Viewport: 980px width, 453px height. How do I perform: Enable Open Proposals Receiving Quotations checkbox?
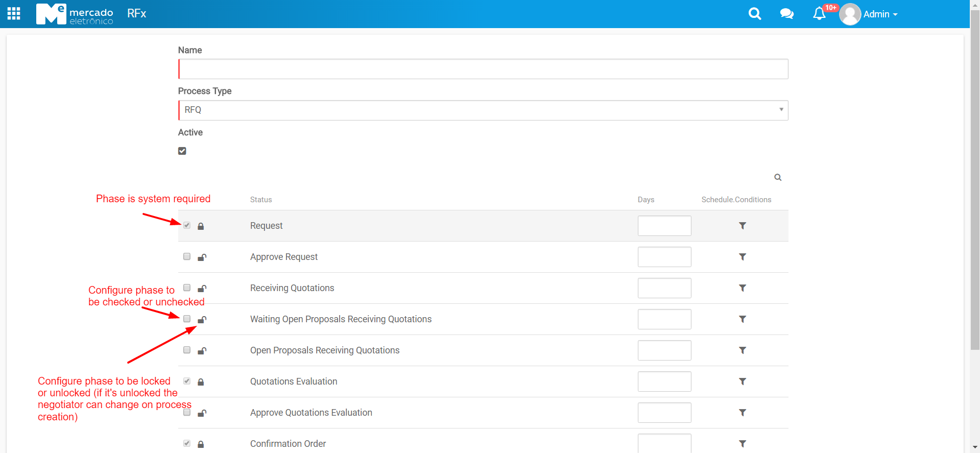click(x=187, y=350)
